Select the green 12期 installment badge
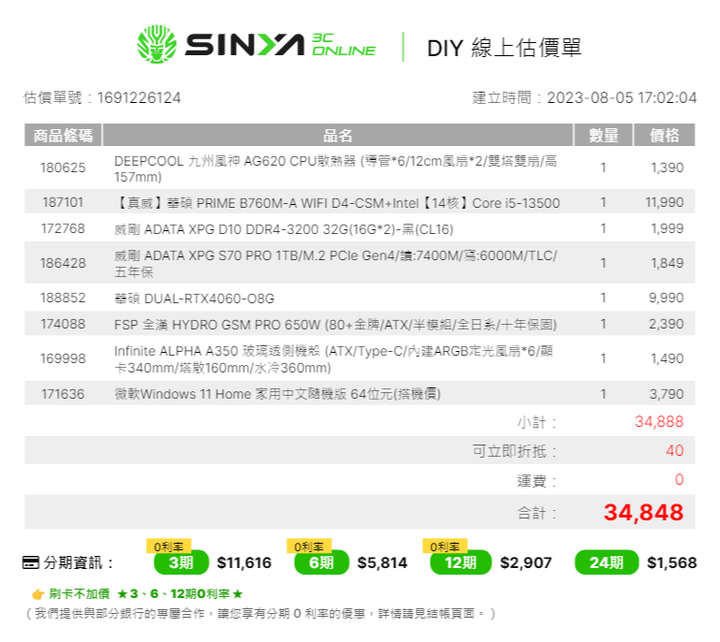 [x=461, y=563]
